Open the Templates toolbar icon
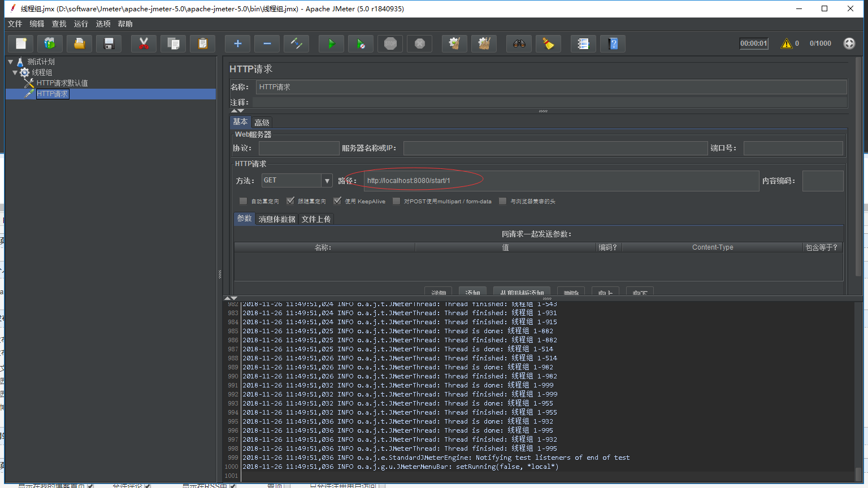Viewport: 868px width, 488px height. [x=50, y=43]
